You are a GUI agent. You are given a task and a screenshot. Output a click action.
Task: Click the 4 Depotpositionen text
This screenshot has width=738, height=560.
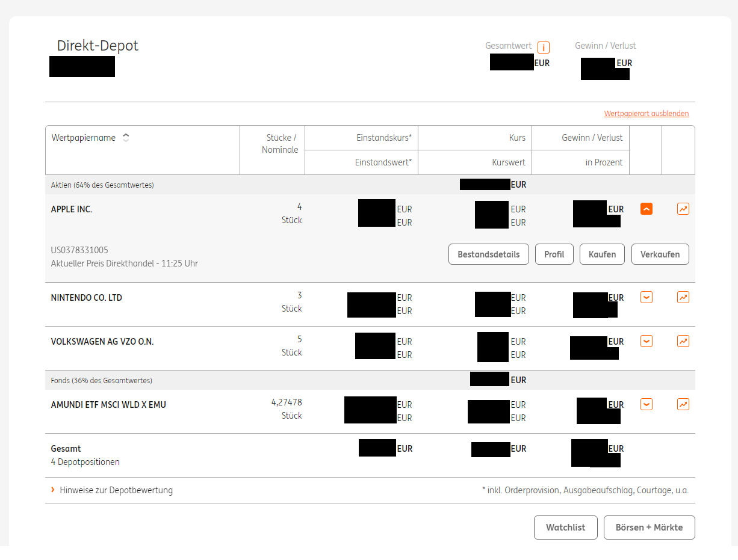[85, 463]
